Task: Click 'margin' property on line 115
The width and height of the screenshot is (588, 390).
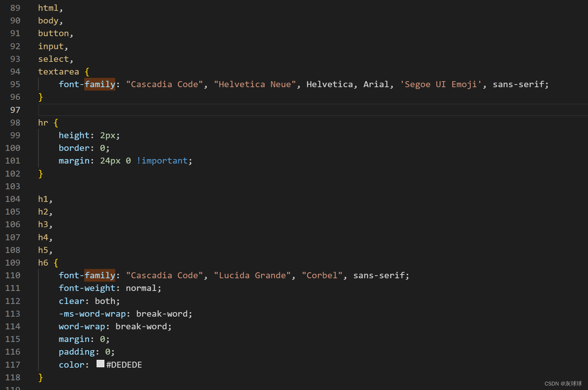Action: click(x=74, y=339)
